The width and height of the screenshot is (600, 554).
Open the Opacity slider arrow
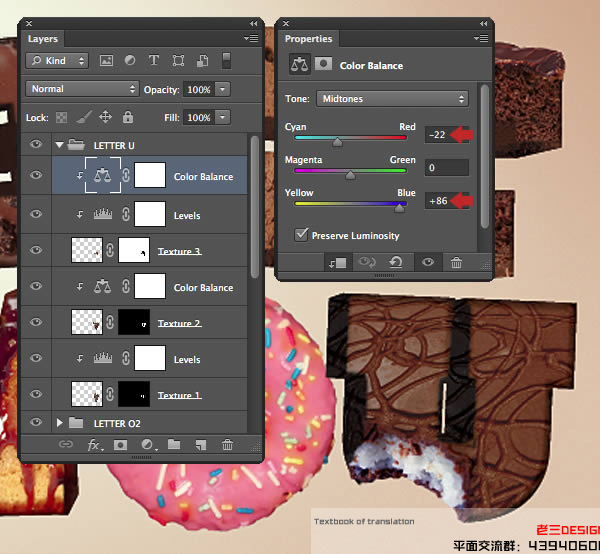tap(222, 90)
